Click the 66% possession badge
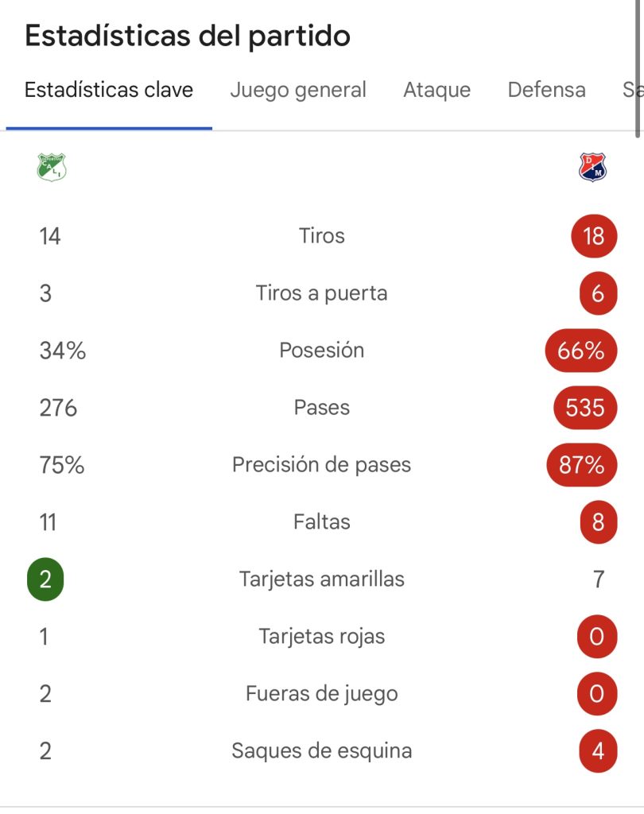644x814 pixels. (580, 351)
